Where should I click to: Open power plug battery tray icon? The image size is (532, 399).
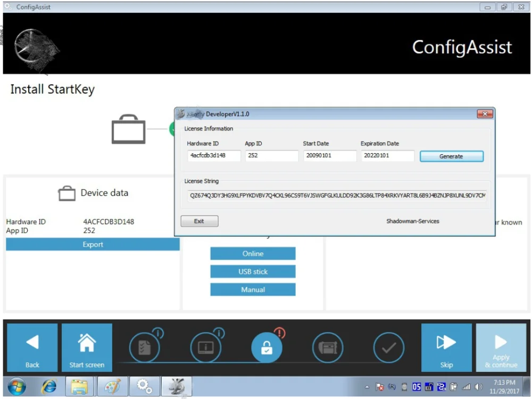click(x=454, y=387)
